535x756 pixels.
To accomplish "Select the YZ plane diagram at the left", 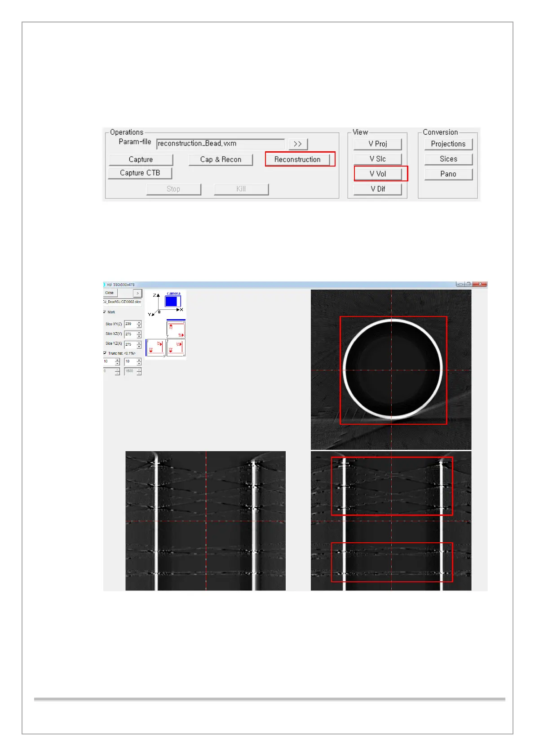I will point(155,348).
